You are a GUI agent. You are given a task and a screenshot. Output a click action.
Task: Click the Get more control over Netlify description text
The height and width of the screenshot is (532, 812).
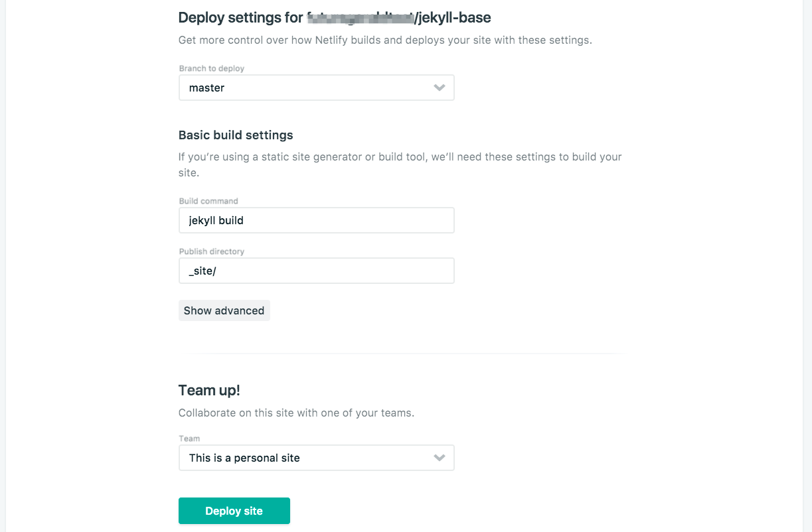pos(385,40)
